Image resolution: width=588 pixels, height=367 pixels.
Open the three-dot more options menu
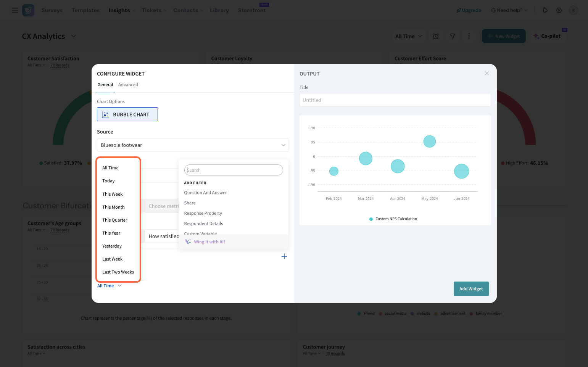pos(469,36)
